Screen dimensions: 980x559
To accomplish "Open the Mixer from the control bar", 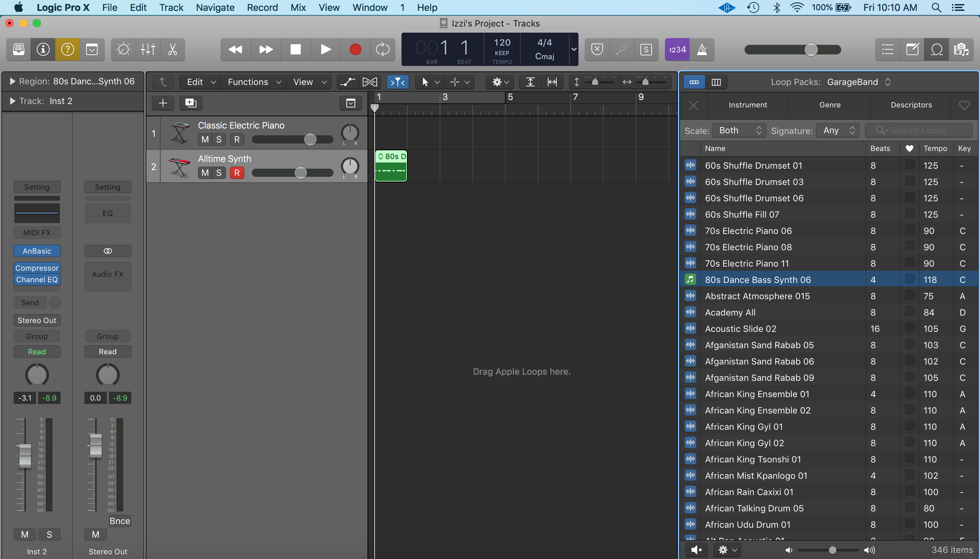I will (x=148, y=50).
